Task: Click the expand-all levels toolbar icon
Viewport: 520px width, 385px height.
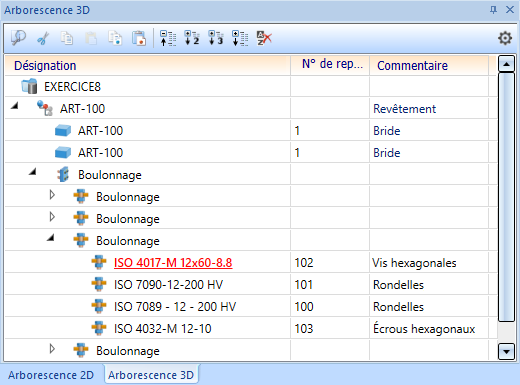Action: [240, 38]
